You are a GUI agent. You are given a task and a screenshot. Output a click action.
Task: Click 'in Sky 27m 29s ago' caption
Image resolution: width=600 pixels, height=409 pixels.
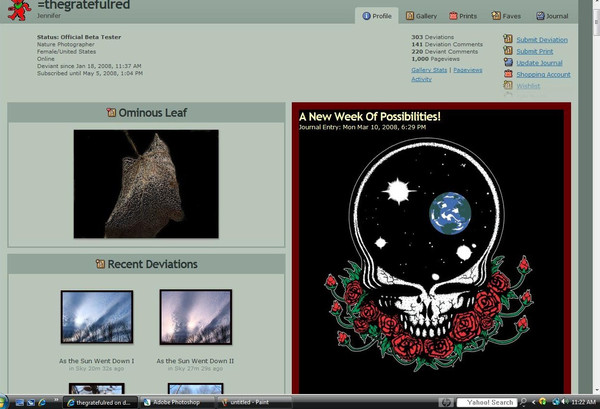(x=195, y=368)
